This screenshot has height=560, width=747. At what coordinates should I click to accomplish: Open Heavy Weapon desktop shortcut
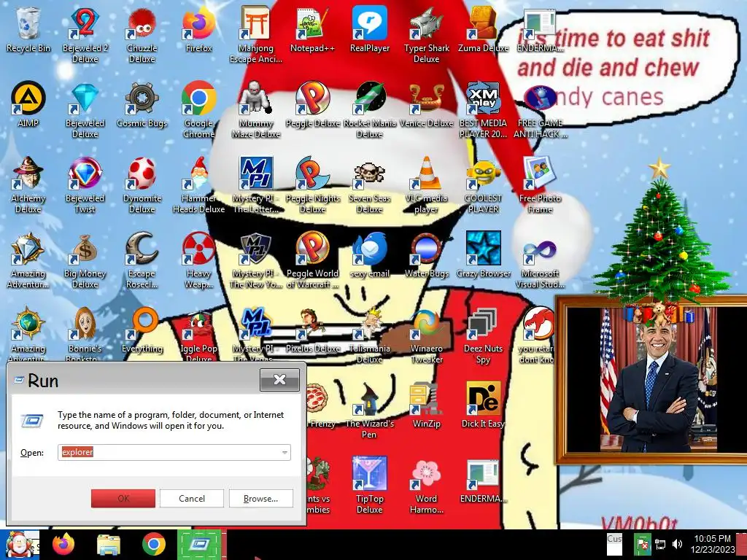coord(198,260)
